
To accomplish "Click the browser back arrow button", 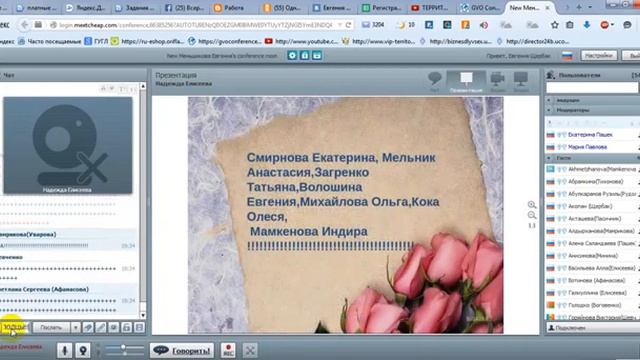I will (x=25, y=25).
